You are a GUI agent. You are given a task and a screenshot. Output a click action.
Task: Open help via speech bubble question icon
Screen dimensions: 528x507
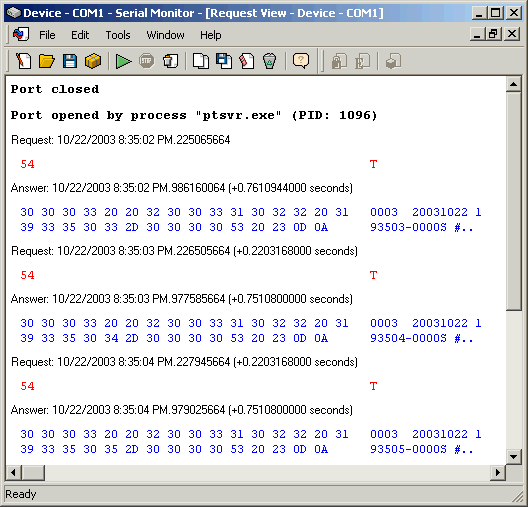[x=300, y=61]
